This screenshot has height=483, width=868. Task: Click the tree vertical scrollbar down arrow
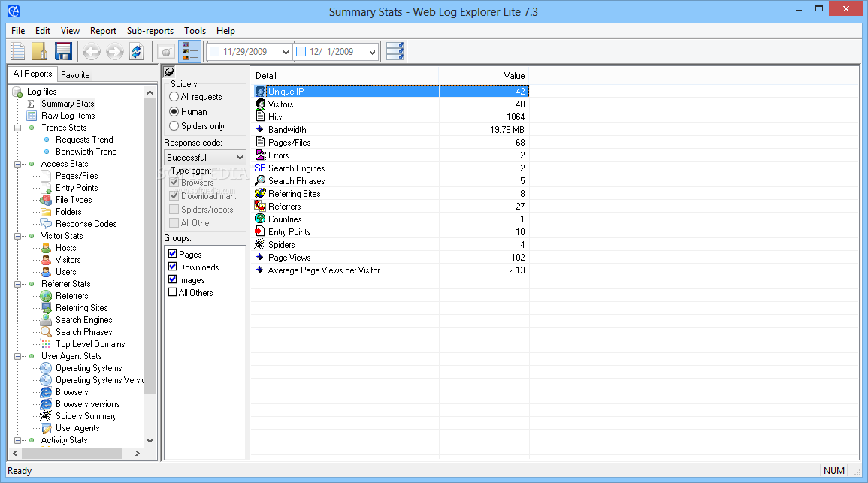(150, 441)
